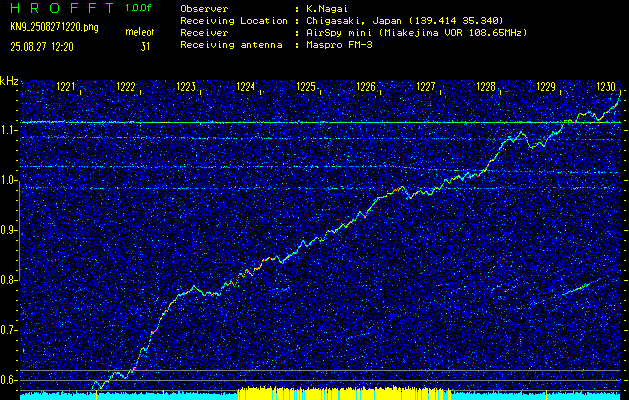Click the HROFFT title text
The height and width of the screenshot is (400, 629).
point(63,8)
